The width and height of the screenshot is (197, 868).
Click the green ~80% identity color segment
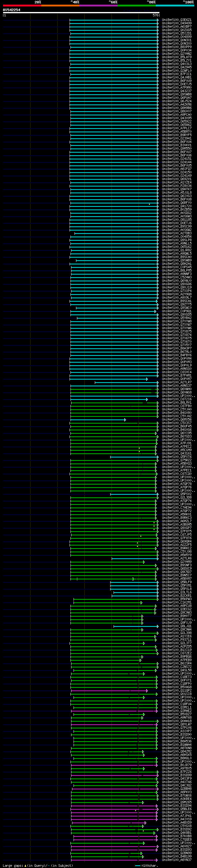(137, 6)
